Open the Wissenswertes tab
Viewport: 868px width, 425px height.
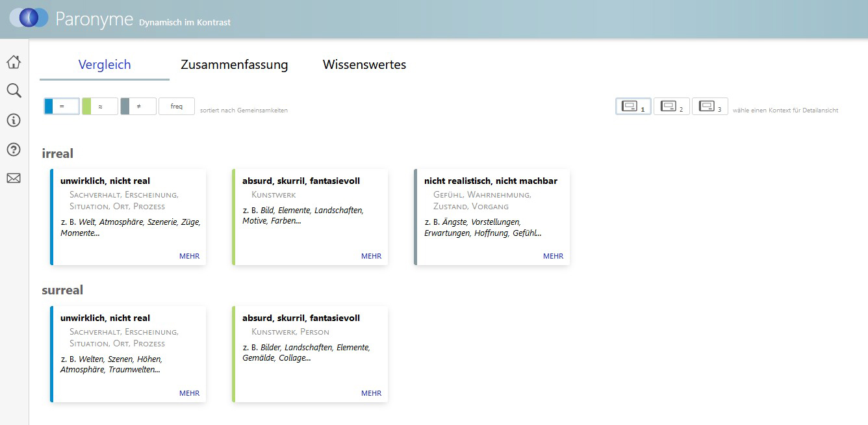pos(364,65)
